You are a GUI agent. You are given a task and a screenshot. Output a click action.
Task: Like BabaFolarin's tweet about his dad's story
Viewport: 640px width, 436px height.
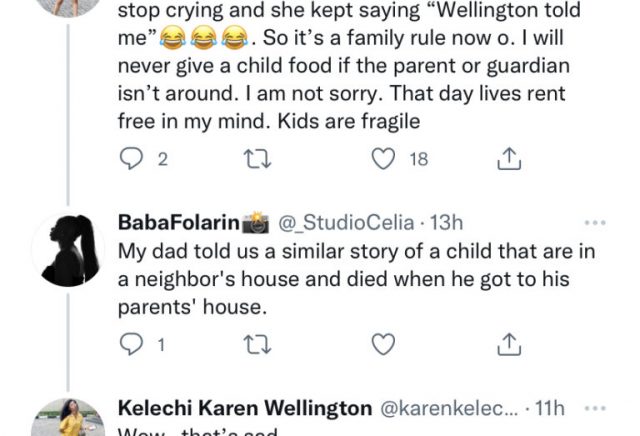(x=383, y=345)
